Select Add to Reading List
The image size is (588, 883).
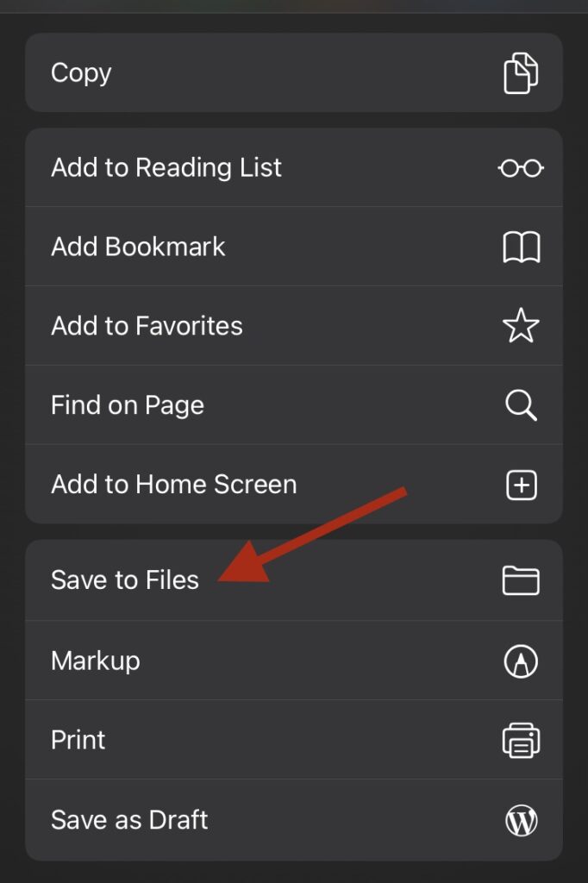294,167
